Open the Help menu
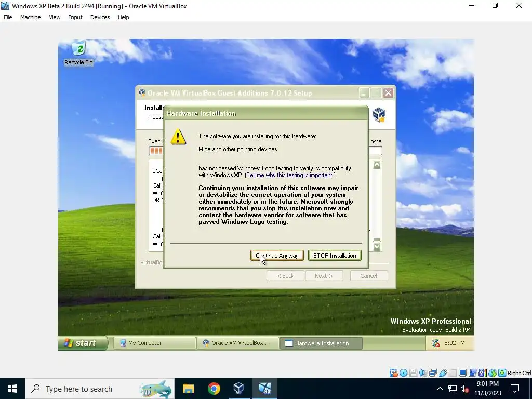The width and height of the screenshot is (532, 399). pyautogui.click(x=124, y=17)
